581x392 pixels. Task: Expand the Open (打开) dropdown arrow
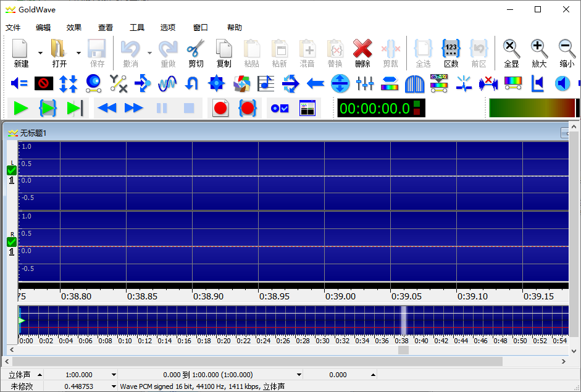(78, 53)
